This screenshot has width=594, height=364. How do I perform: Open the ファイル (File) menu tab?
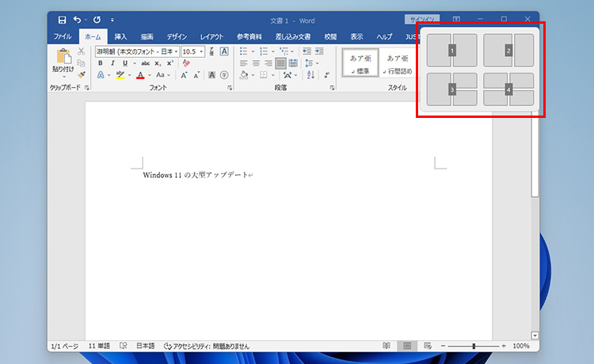[63, 36]
